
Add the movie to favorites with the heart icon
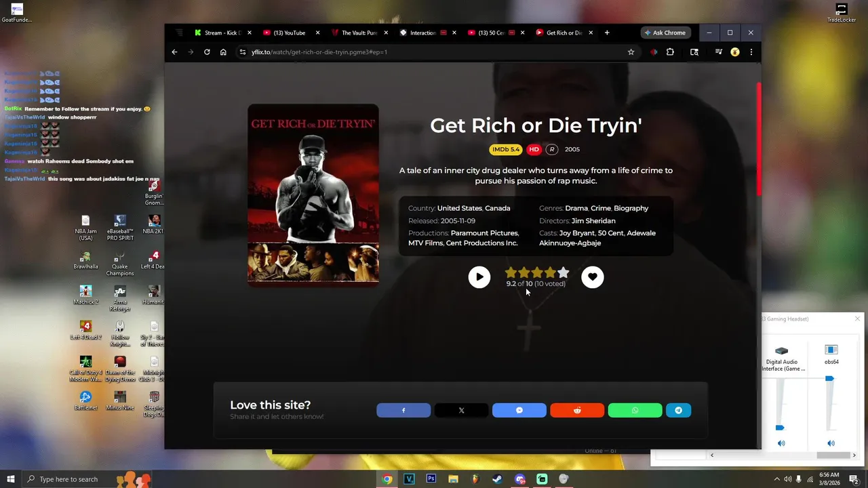pyautogui.click(x=592, y=277)
